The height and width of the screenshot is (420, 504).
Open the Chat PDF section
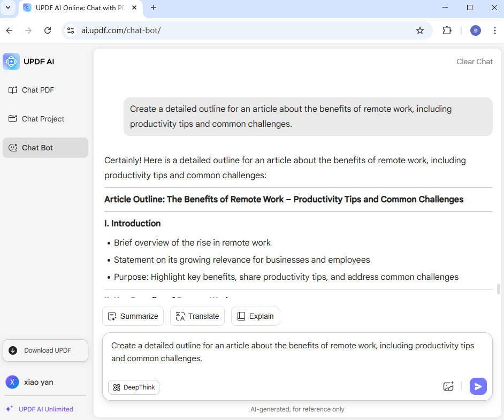click(45, 90)
